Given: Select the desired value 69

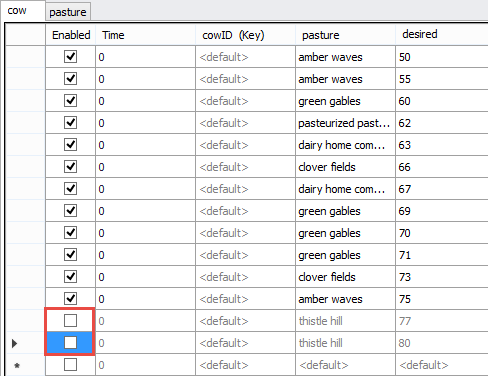Looking at the screenshot, I should 405,211.
